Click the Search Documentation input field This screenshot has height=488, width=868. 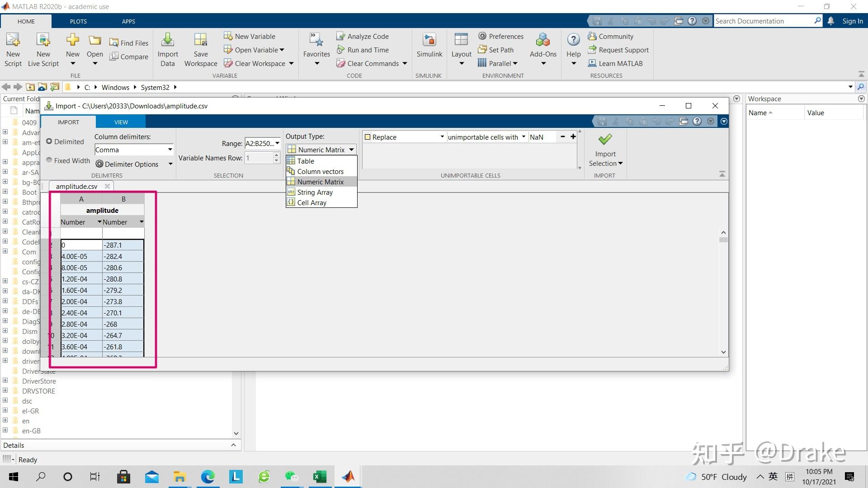coord(762,21)
